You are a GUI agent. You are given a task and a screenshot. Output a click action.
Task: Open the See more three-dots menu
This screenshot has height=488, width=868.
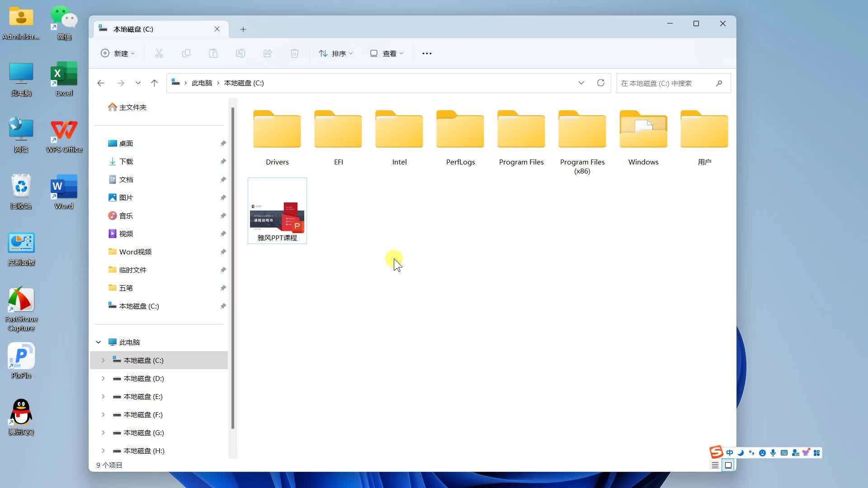(x=427, y=53)
